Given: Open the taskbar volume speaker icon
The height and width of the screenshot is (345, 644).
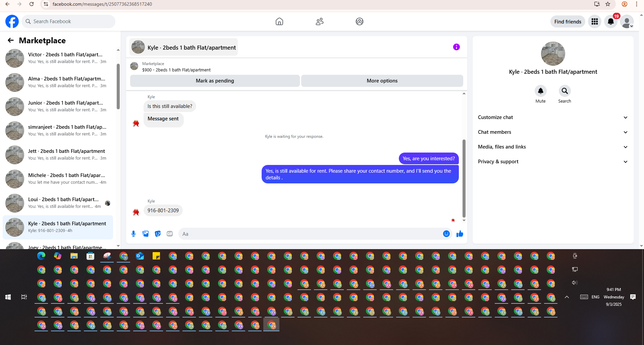Looking at the screenshot, I should 575,283.
